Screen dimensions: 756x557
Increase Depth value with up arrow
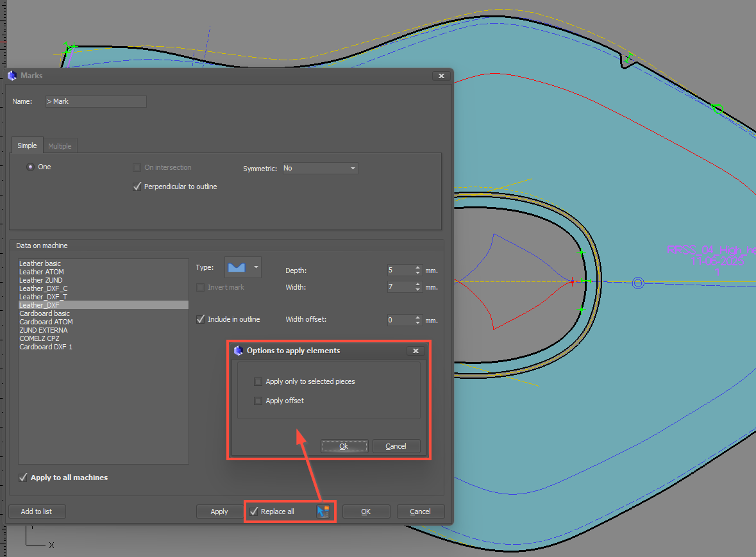tap(418, 268)
